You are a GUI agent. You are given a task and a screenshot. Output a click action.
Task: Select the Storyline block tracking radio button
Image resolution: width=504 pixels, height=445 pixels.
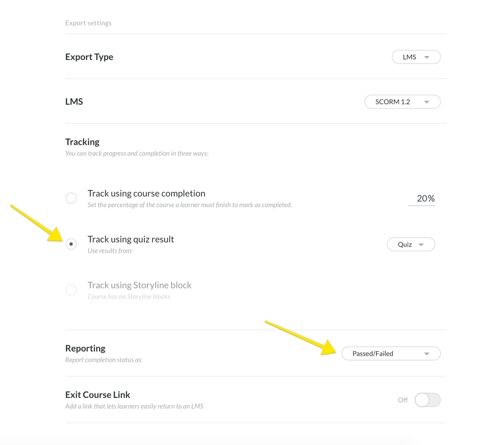pyautogui.click(x=71, y=290)
